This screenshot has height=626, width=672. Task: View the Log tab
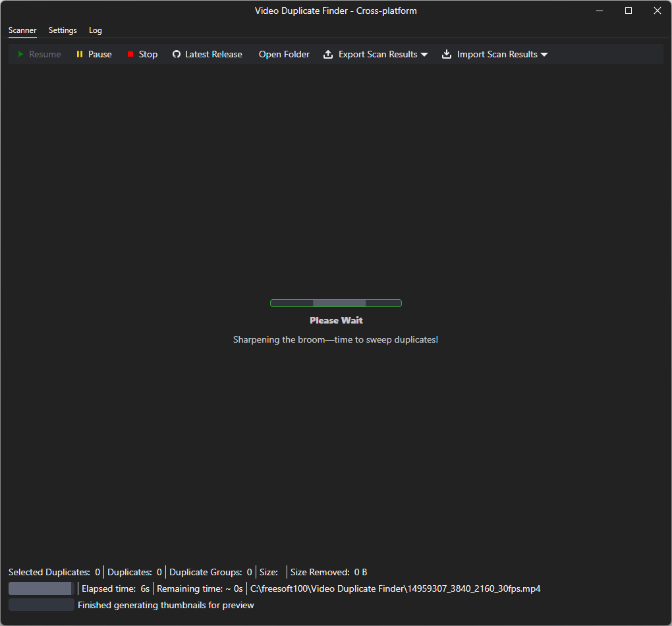(x=96, y=30)
